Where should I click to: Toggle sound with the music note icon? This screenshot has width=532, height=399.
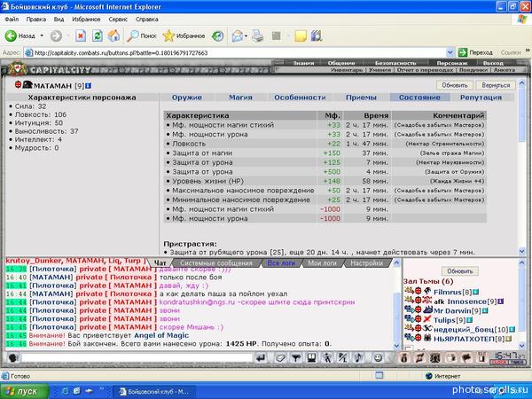coord(358,358)
